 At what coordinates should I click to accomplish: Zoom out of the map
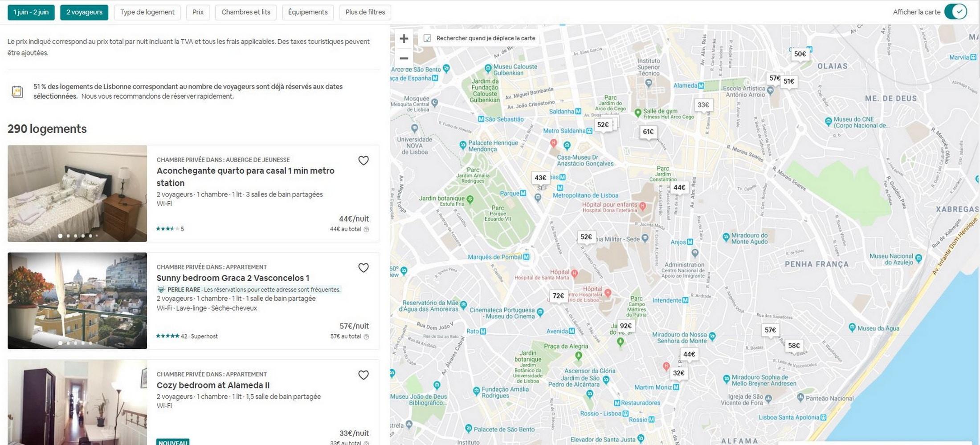(x=404, y=58)
